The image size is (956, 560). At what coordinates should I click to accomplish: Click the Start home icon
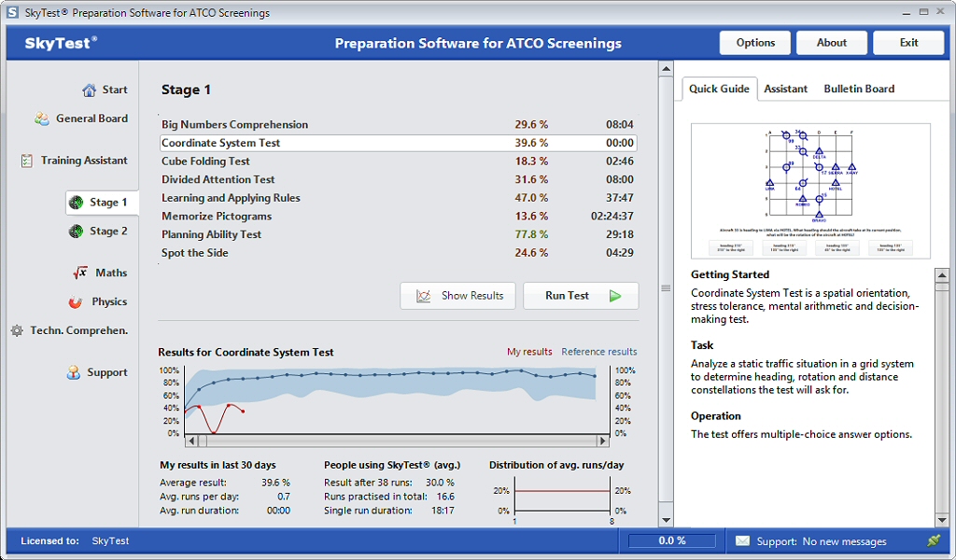89,91
